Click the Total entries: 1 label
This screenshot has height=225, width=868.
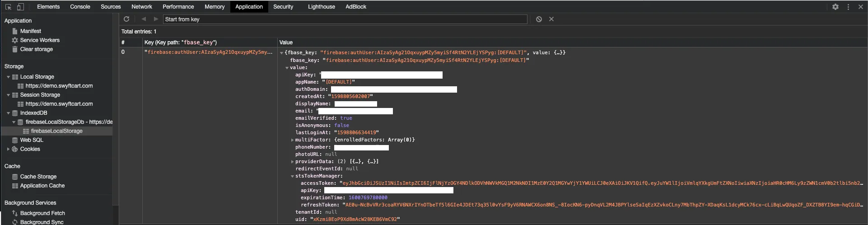139,32
